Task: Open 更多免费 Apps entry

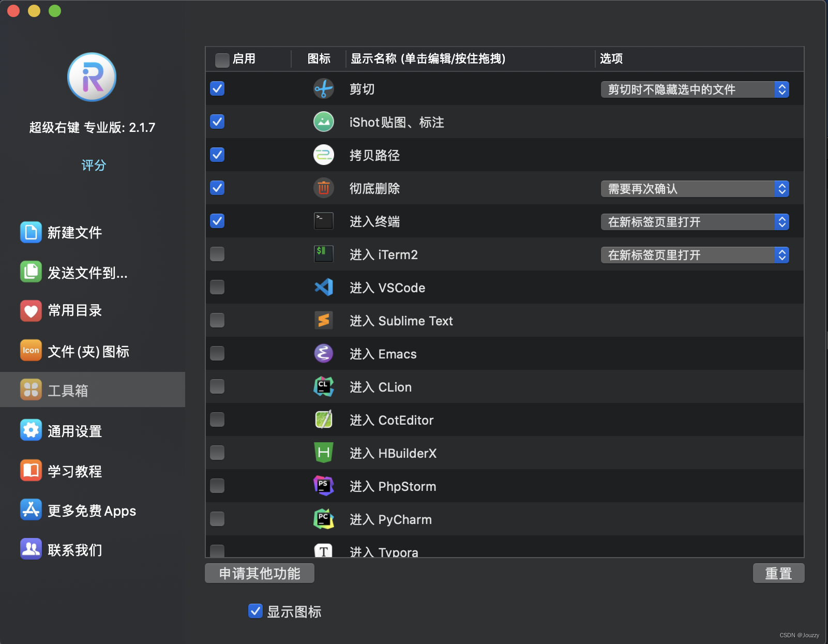Action: coord(92,511)
